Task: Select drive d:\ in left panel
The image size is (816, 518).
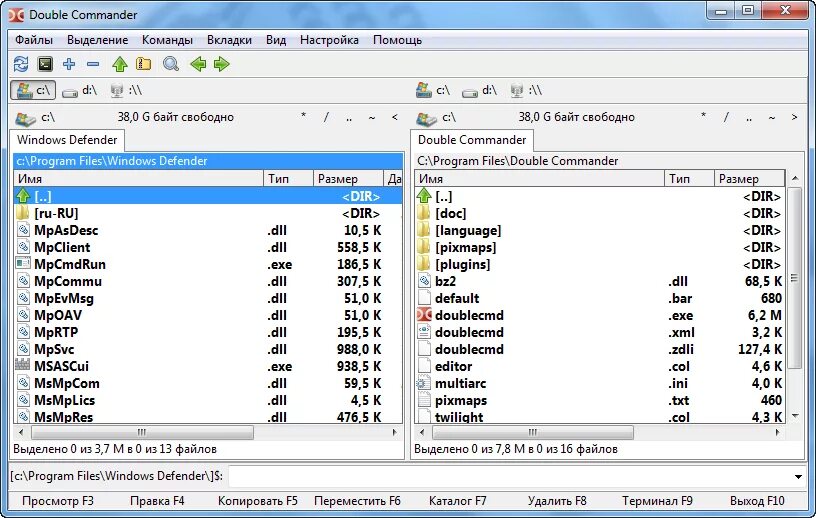Action: pos(79,90)
